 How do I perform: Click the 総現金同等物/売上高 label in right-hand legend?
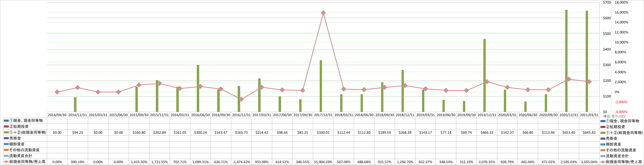pos(624,162)
